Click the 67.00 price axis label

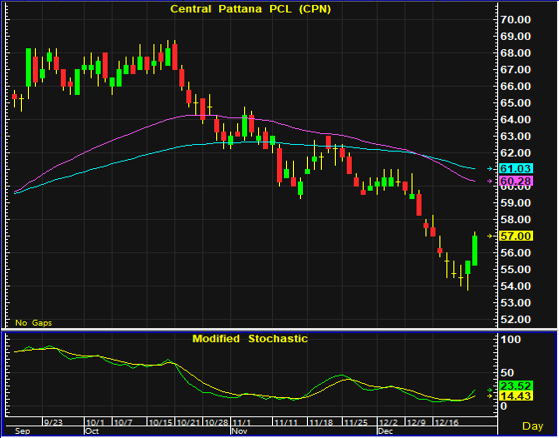click(x=516, y=69)
